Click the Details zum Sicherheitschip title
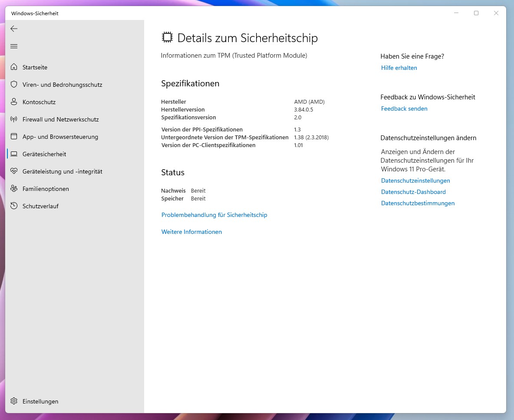Screen dimensions: 514x420 pos(247,38)
